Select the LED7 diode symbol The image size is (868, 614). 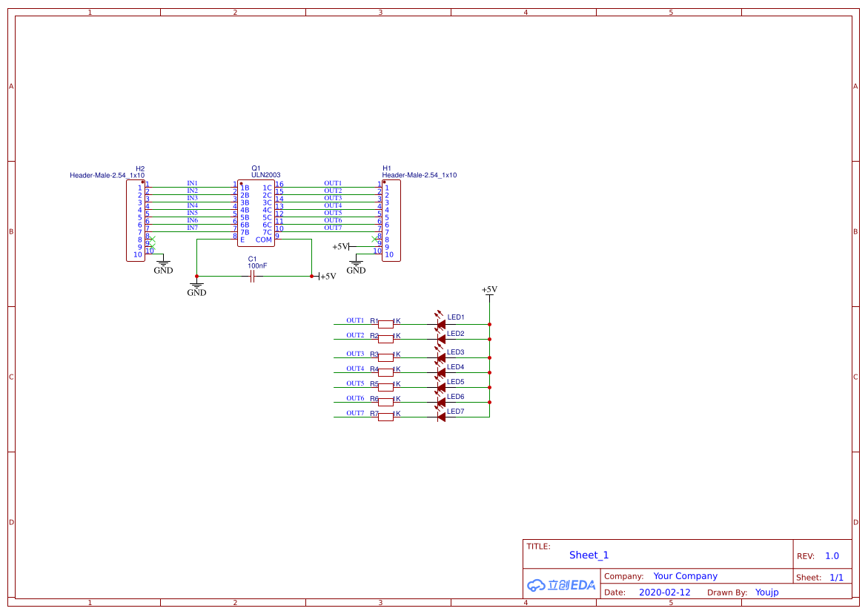tap(440, 417)
